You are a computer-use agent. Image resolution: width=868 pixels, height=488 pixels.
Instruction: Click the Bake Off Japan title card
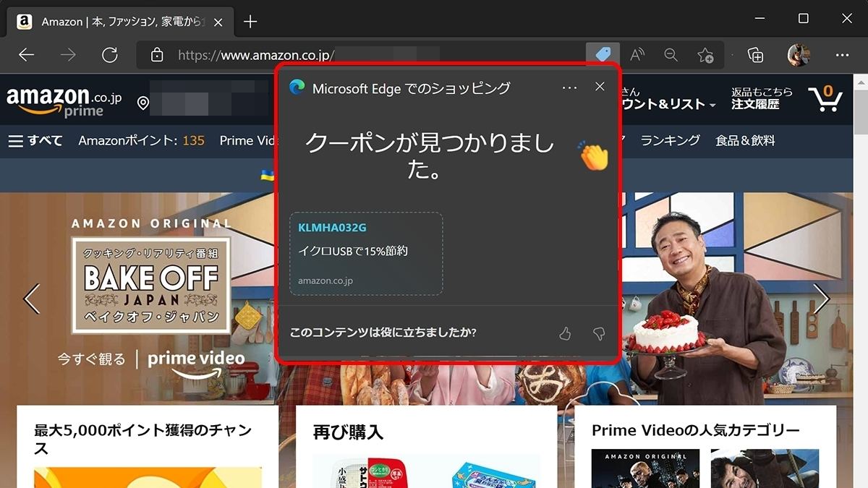coord(151,285)
